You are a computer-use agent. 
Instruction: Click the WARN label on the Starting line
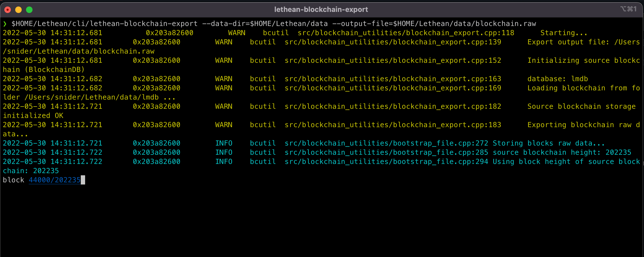coord(237,33)
